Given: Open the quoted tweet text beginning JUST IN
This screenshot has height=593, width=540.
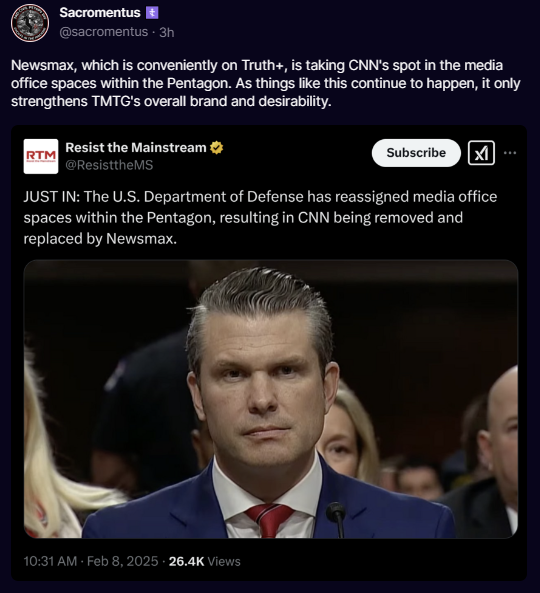Looking at the screenshot, I should pos(260,218).
